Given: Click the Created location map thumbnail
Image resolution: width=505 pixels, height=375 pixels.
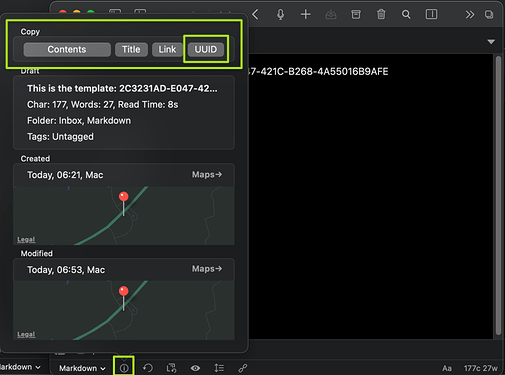Looking at the screenshot, I should (x=124, y=216).
